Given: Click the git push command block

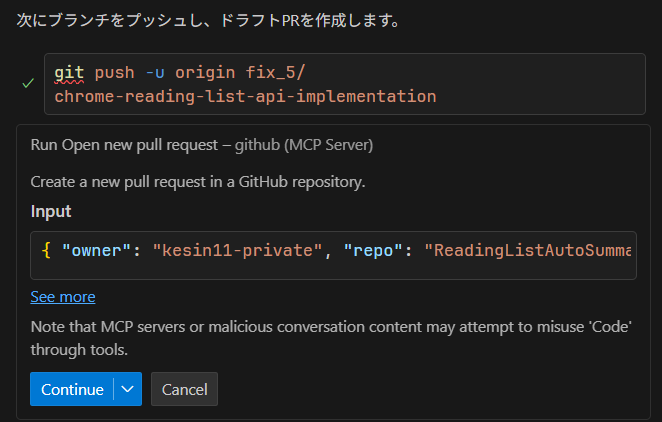Looking at the screenshot, I should click(345, 84).
